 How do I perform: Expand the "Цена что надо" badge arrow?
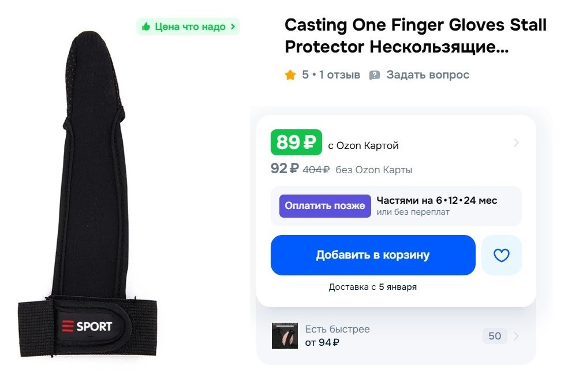tap(233, 27)
